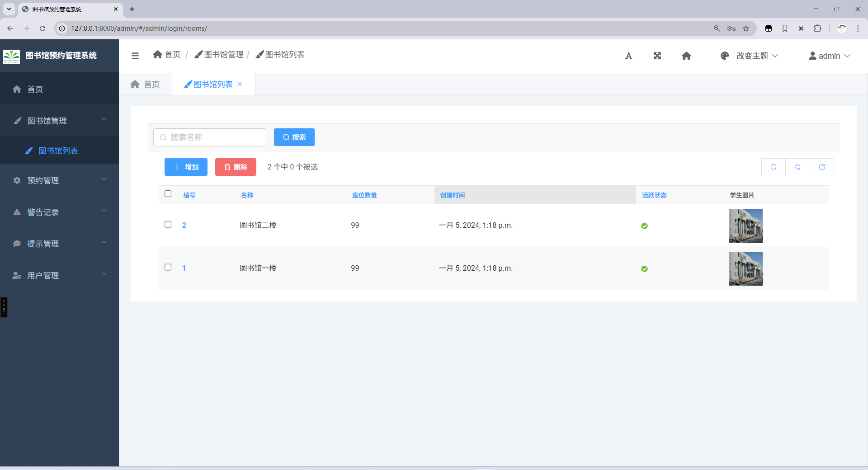Viewport: 868px width, 470px height.
Task: Open page in new window icon button
Action: [822, 167]
